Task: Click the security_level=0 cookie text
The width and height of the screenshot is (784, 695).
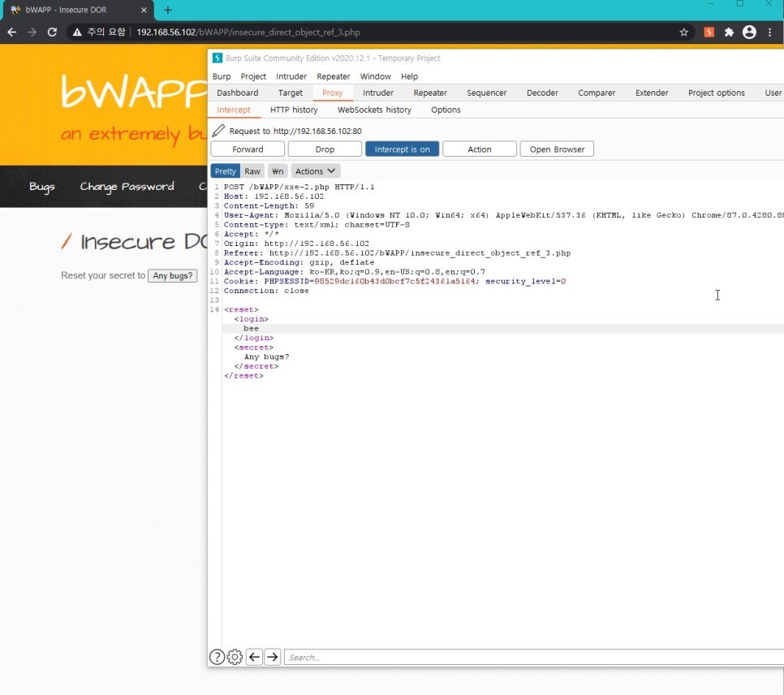Action: pos(525,281)
